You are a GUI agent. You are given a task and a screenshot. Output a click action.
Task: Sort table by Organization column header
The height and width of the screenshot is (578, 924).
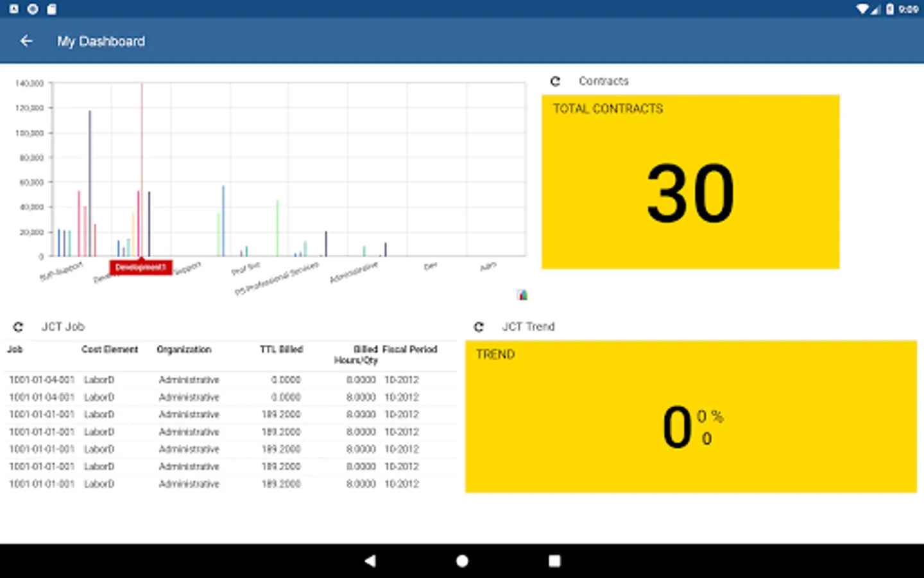coord(184,349)
